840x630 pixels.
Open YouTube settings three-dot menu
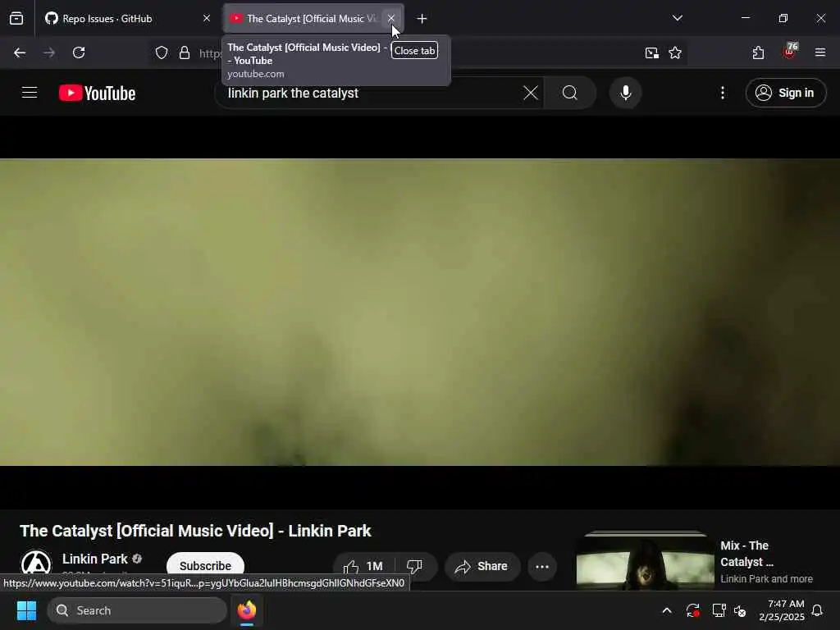[x=723, y=93]
